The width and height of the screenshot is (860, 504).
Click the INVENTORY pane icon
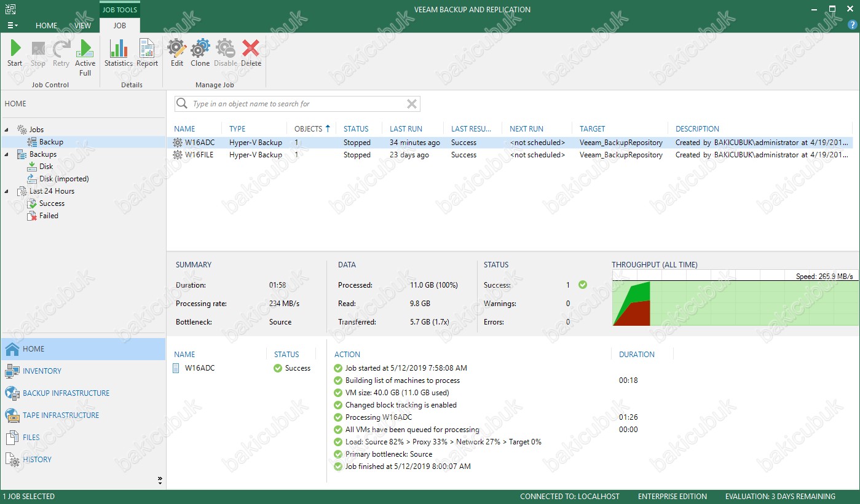(12, 371)
